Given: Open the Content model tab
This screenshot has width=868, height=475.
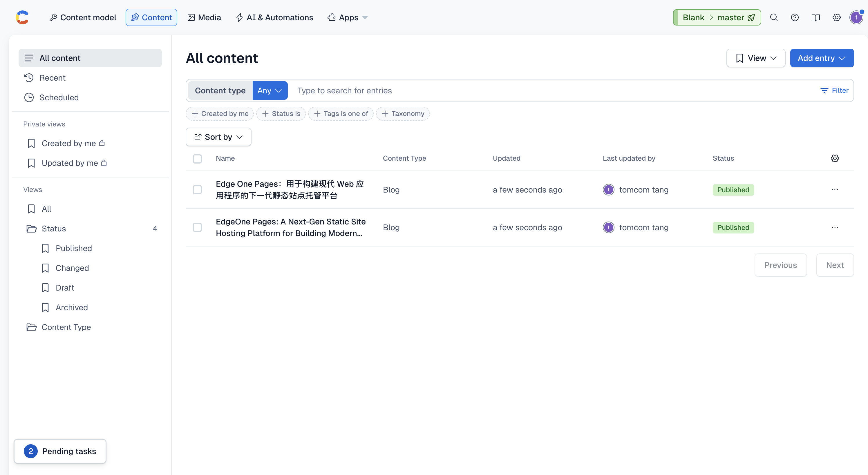Looking at the screenshot, I should [x=83, y=17].
